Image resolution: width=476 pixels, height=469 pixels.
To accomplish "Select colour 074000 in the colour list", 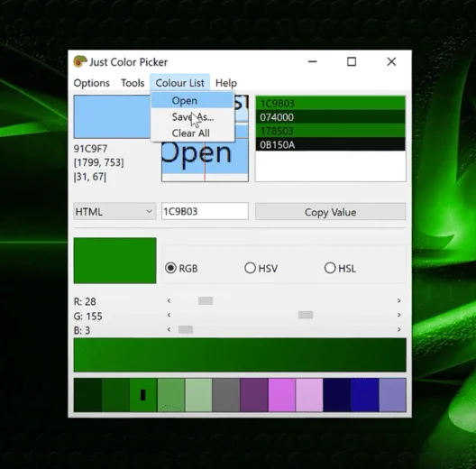I will click(330, 117).
